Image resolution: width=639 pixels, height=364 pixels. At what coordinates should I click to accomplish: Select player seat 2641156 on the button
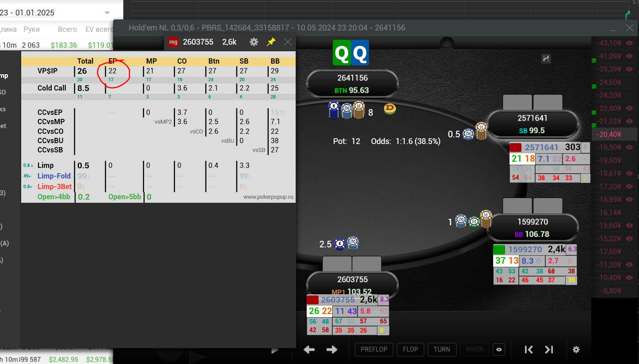pos(353,84)
